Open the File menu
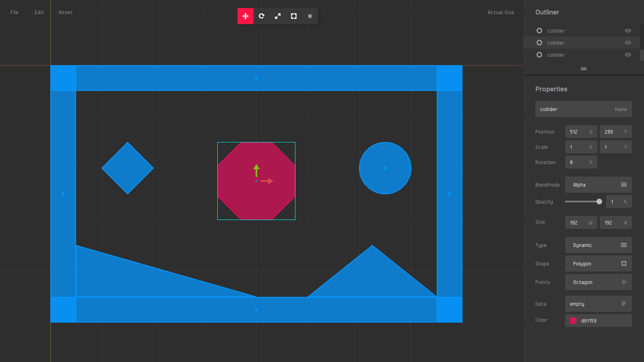Image resolution: width=644 pixels, height=362 pixels. [x=14, y=12]
